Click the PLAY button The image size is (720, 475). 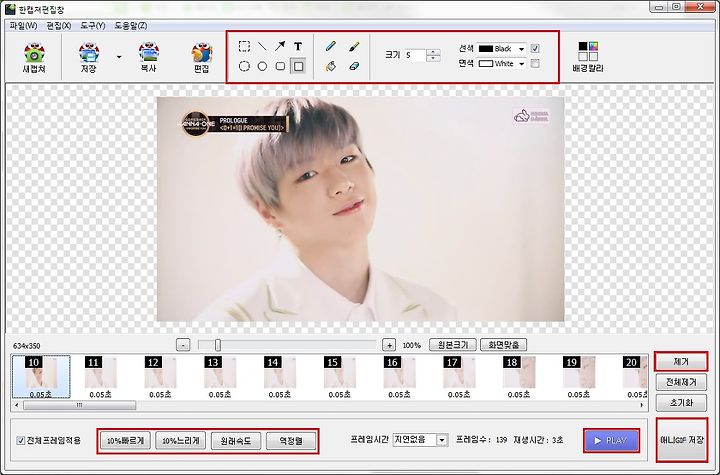pyautogui.click(x=611, y=441)
